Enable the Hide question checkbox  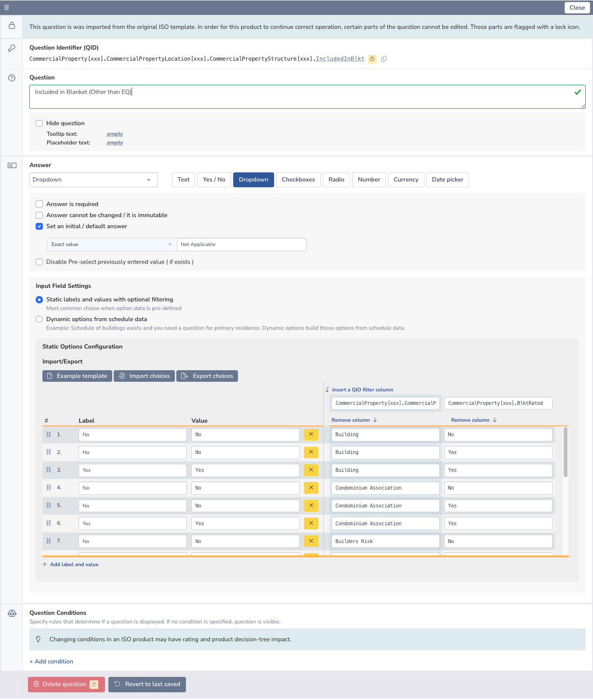point(40,123)
